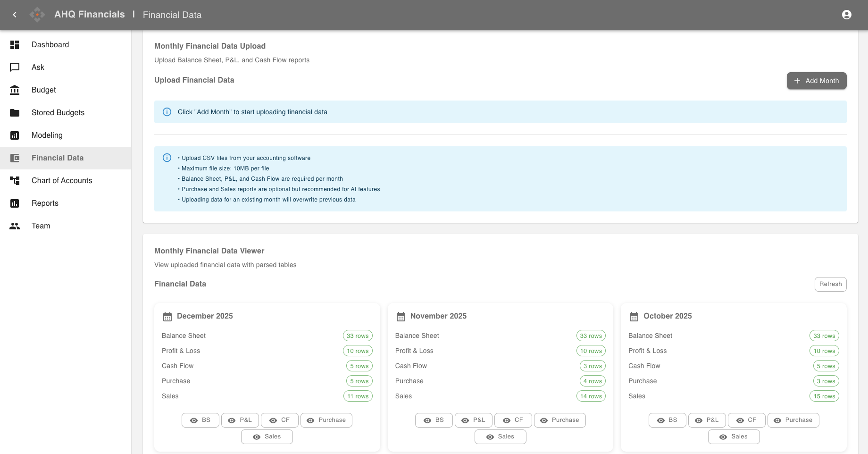Open the Modeling menu item
Viewport: 868px width, 454px height.
click(47, 135)
